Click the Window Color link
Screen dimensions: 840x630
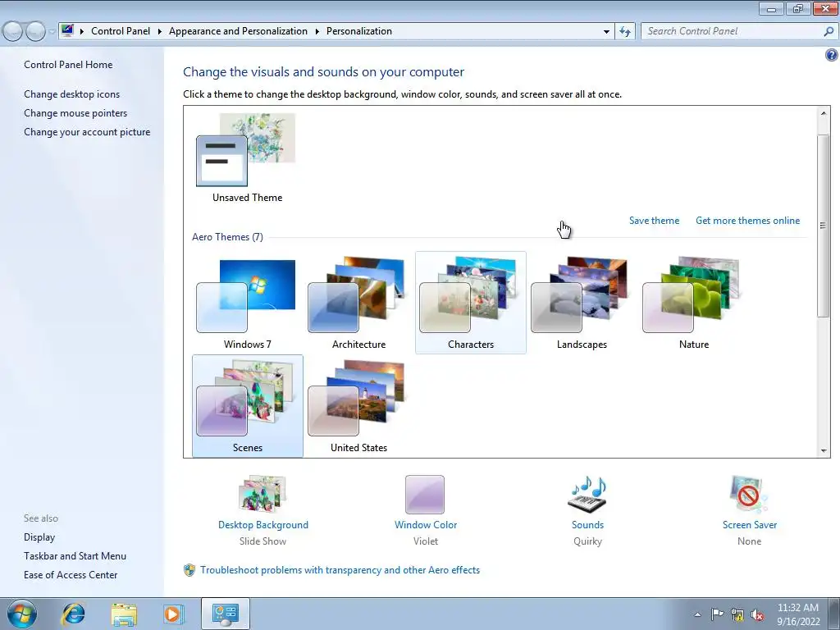(x=426, y=525)
